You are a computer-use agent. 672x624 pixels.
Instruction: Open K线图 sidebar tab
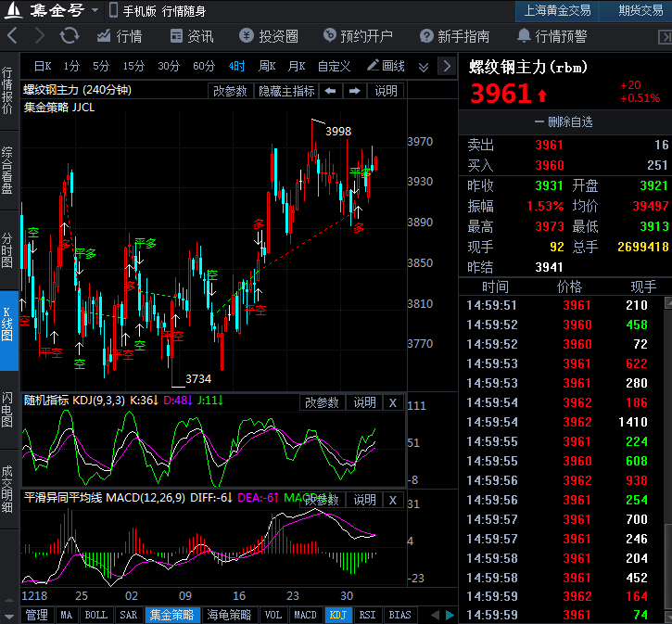click(7, 330)
